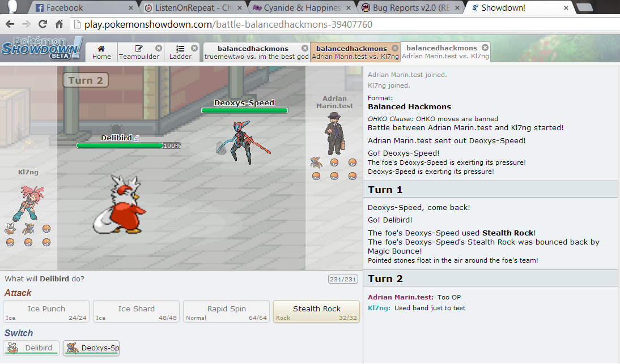620x364 pixels.
Task: Click the browser forward arrow
Action: tap(26, 24)
